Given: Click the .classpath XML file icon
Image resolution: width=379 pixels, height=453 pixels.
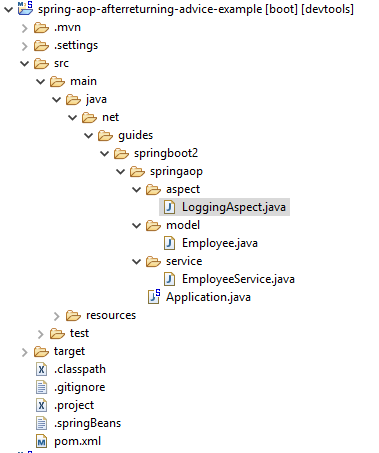Looking at the screenshot, I should click(x=41, y=369).
